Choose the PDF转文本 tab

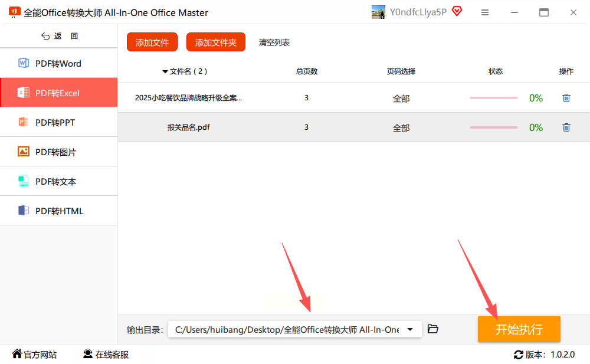tap(58, 182)
